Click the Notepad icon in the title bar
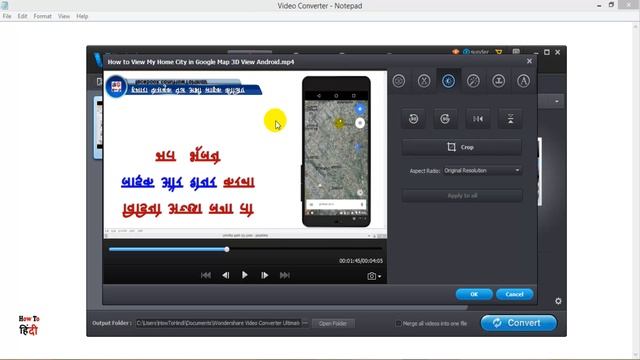 click(x=4, y=5)
